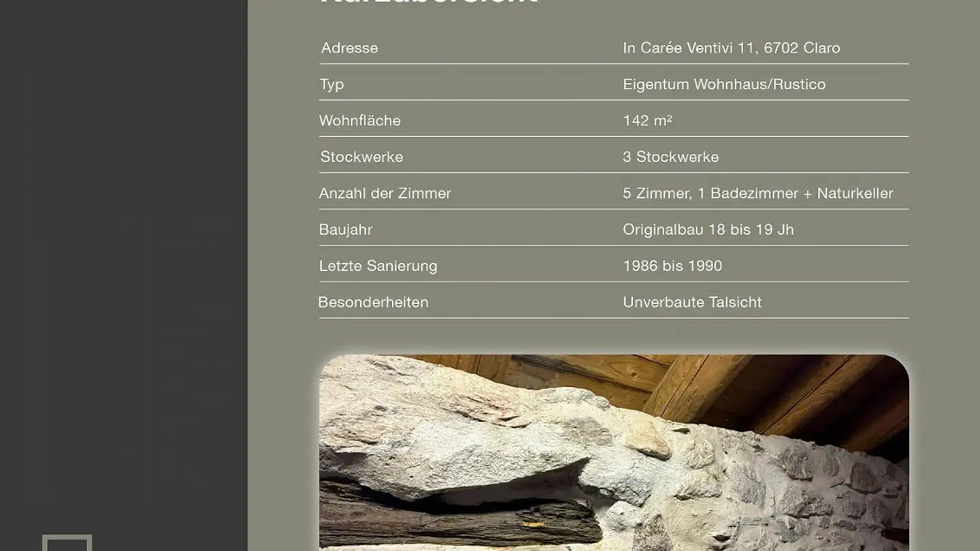This screenshot has width=980, height=551.
Task: Click the '3 Stockwerke' value
Action: (x=670, y=157)
